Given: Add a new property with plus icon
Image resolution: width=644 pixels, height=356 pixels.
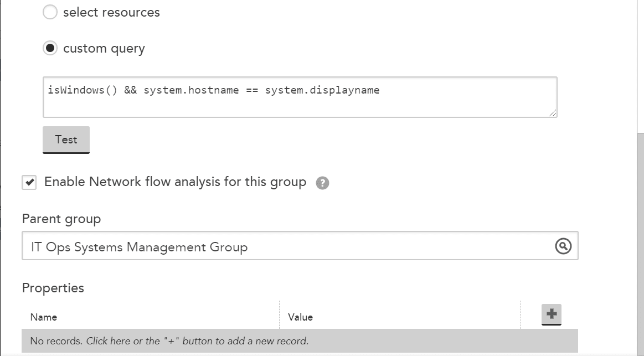Looking at the screenshot, I should click(551, 314).
